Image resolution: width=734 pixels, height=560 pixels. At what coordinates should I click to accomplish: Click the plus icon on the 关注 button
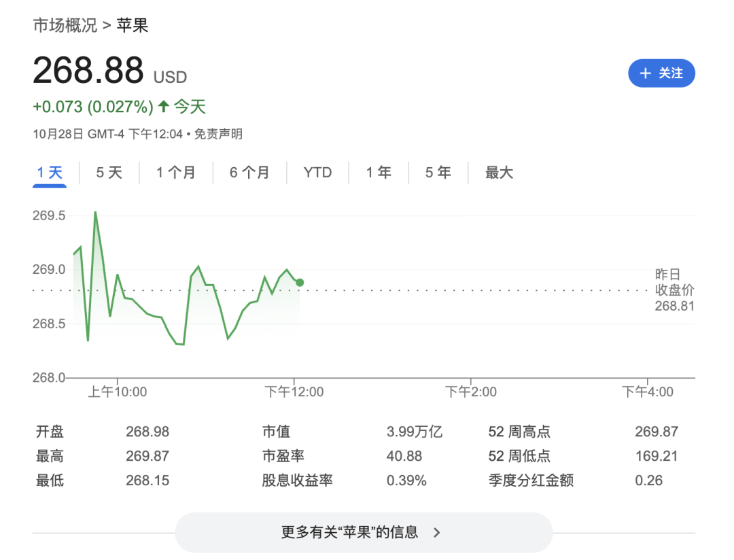[645, 73]
